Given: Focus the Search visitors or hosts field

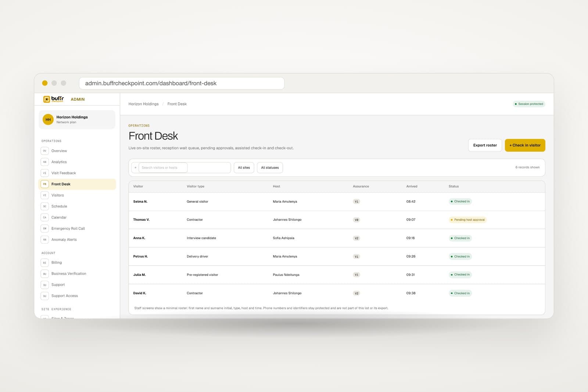Looking at the screenshot, I should (x=163, y=168).
